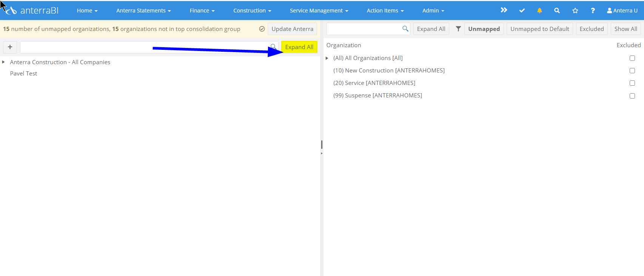644x276 pixels.
Task: Click the top bar search magnifier icon
Action: coord(557,11)
